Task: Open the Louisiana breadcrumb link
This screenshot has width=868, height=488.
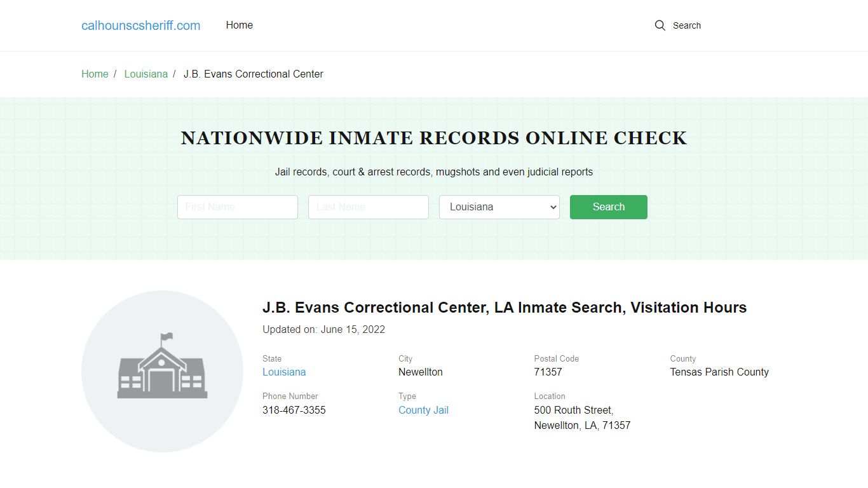Action: click(x=146, y=74)
